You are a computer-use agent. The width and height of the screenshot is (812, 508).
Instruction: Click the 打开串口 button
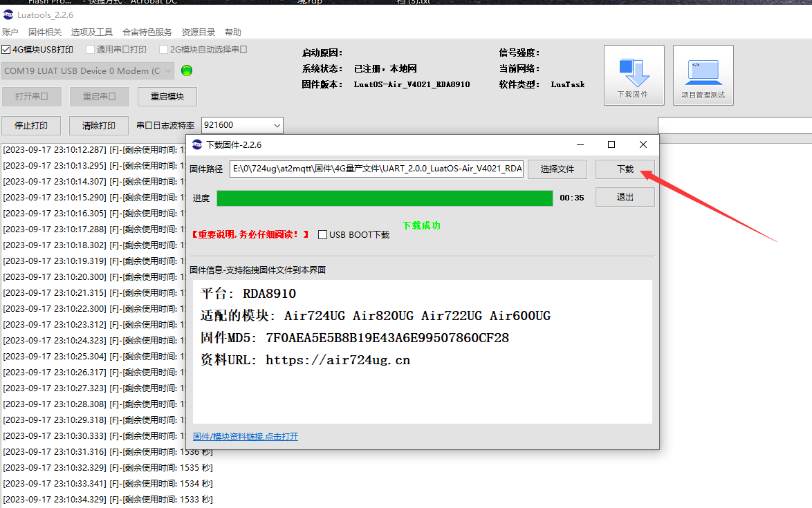[32, 97]
